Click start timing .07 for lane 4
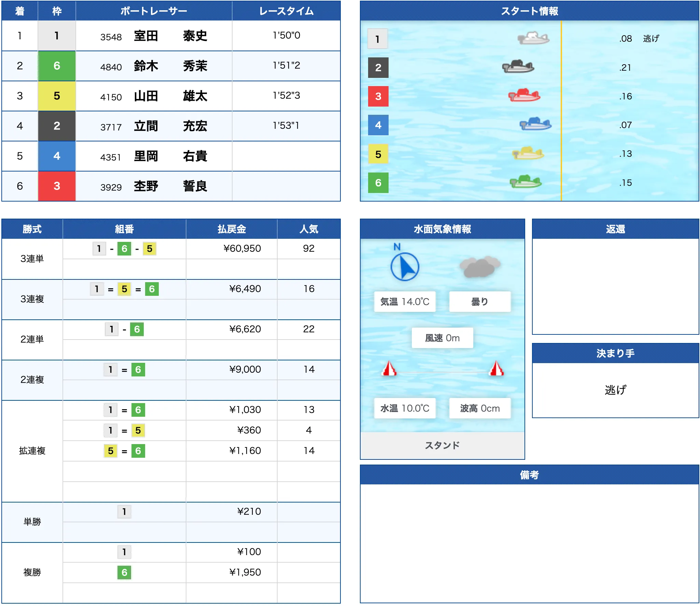The image size is (700, 606). (x=626, y=125)
